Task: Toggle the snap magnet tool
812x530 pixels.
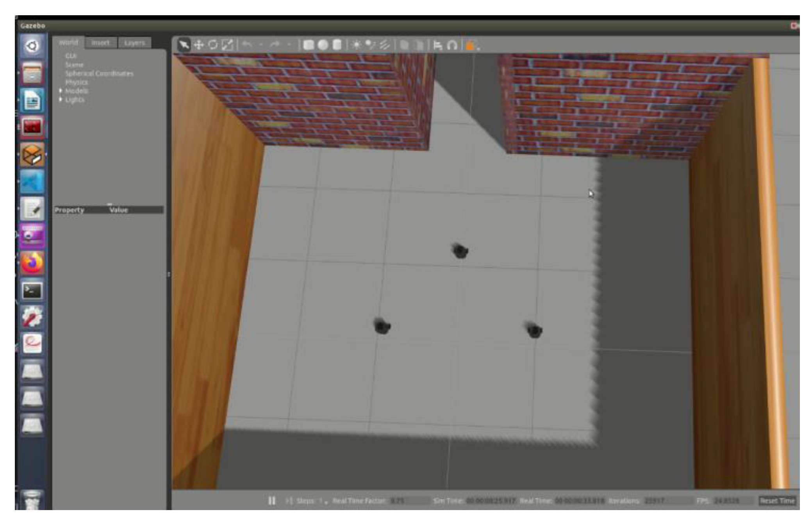Action: pos(452,46)
